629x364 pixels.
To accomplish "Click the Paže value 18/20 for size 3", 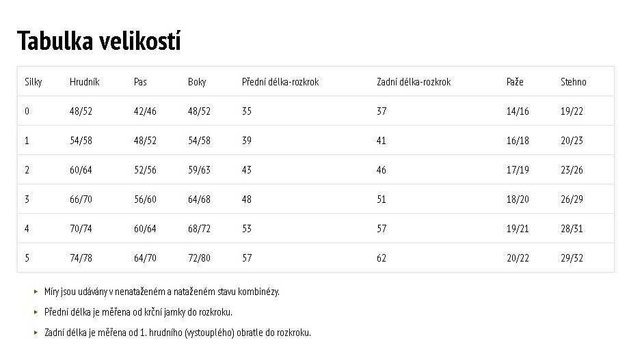I will [x=518, y=199].
